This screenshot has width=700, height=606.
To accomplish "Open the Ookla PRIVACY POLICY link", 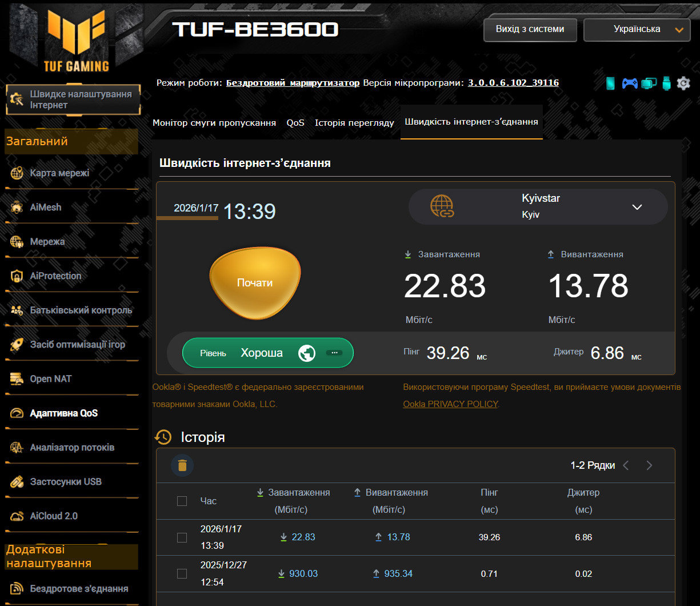I will 451,404.
